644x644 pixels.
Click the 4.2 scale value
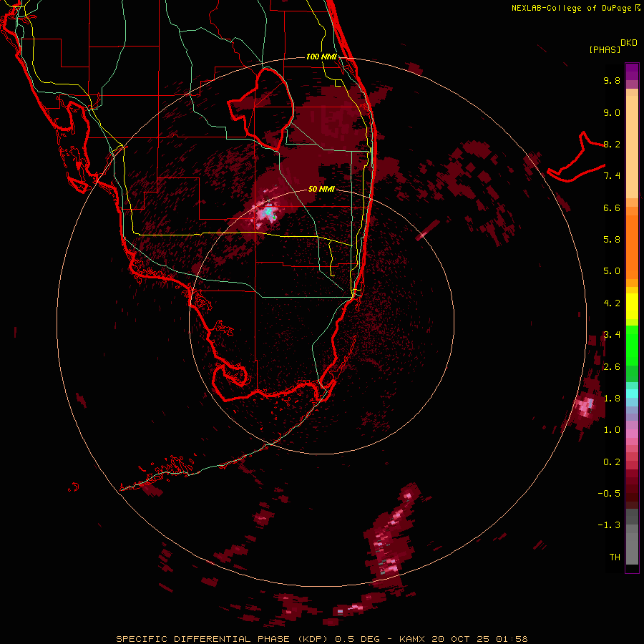coord(612,303)
